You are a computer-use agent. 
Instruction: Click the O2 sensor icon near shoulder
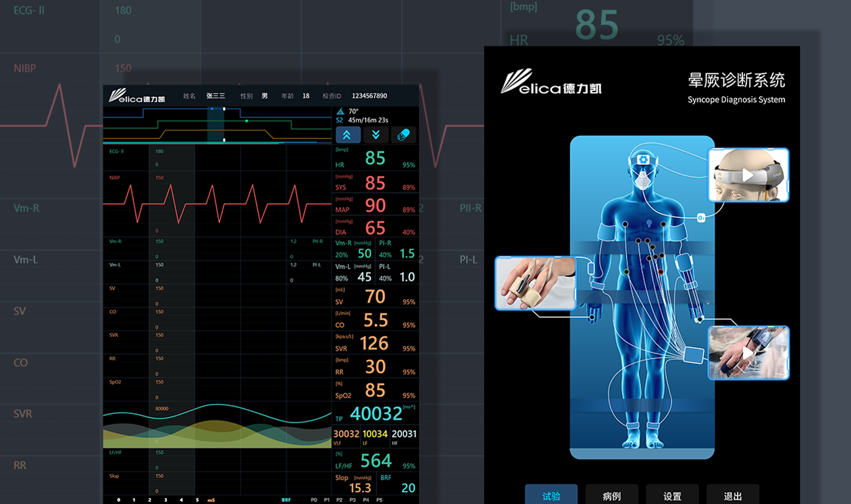pyautogui.click(x=701, y=218)
